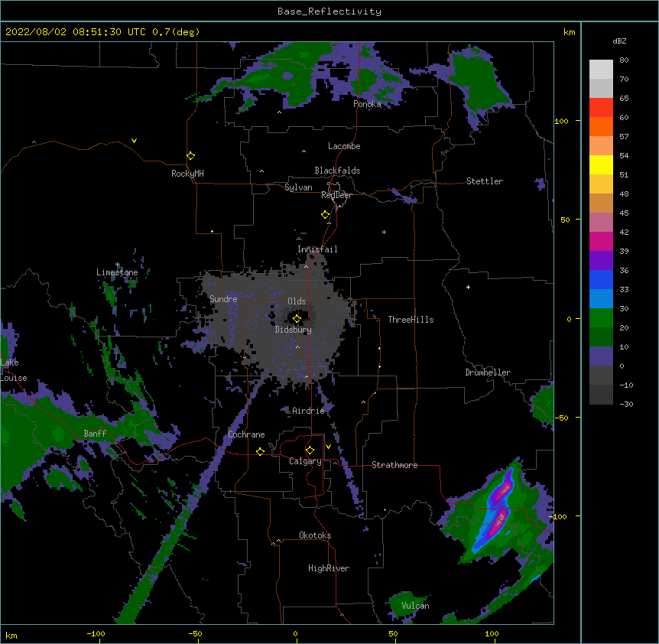Click the -50 tick on the horizontal axis
Screen dimensions: 659x644
click(x=195, y=633)
